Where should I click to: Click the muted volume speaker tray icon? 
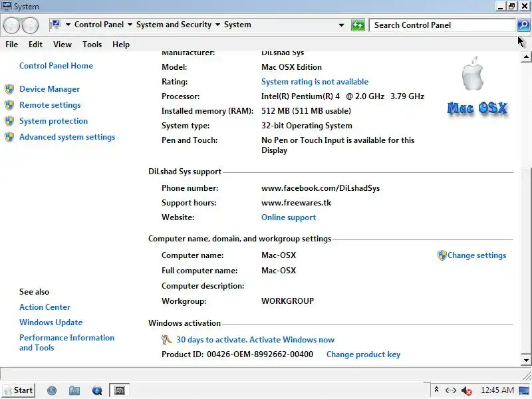(x=467, y=391)
